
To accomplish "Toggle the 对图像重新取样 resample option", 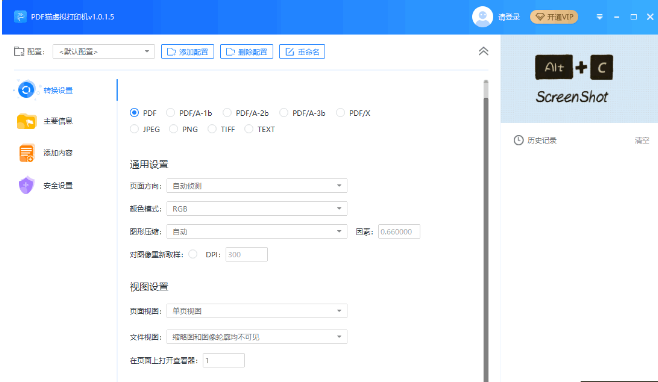I will [x=193, y=254].
